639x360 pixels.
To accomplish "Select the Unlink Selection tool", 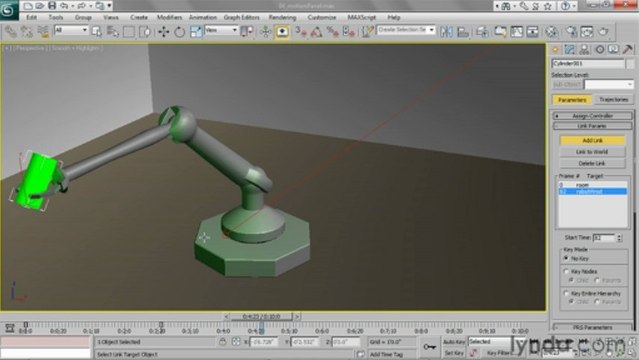I will [26, 31].
